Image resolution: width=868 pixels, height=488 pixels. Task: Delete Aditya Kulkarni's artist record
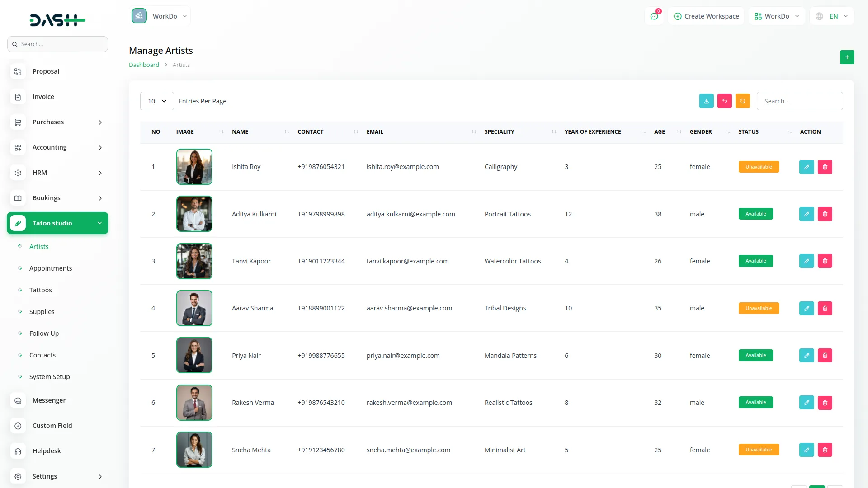[825, 214]
